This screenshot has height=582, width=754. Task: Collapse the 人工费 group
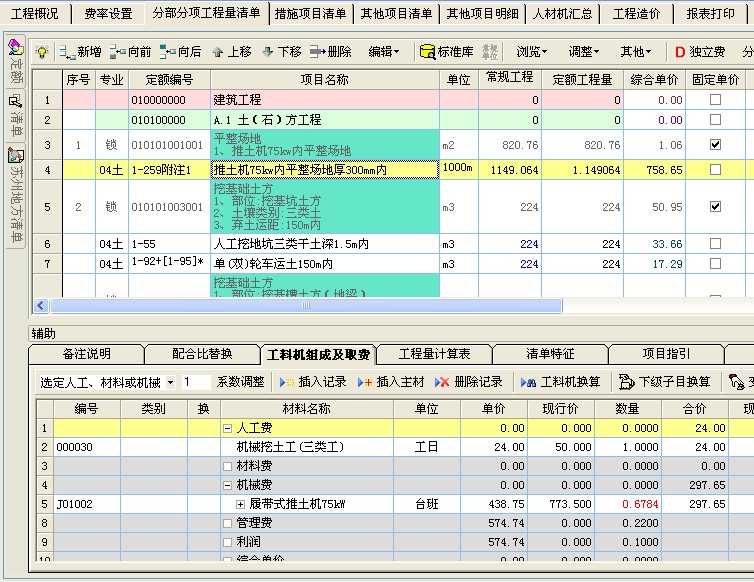228,428
